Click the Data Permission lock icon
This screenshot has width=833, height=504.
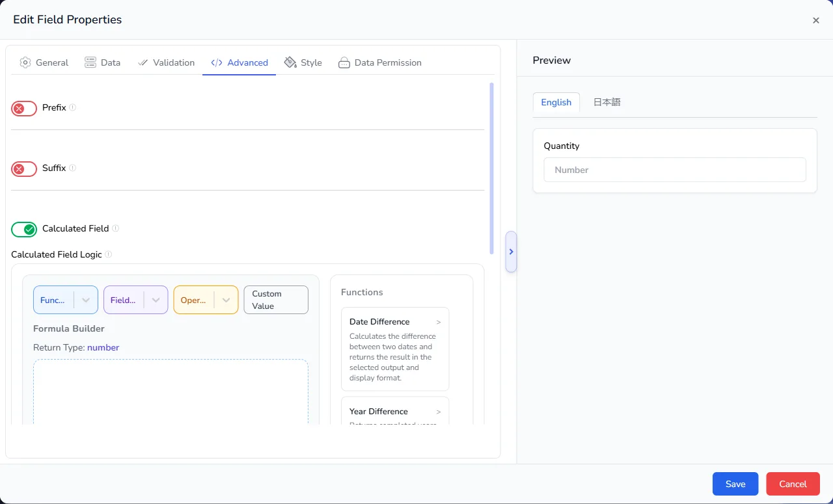coord(344,62)
